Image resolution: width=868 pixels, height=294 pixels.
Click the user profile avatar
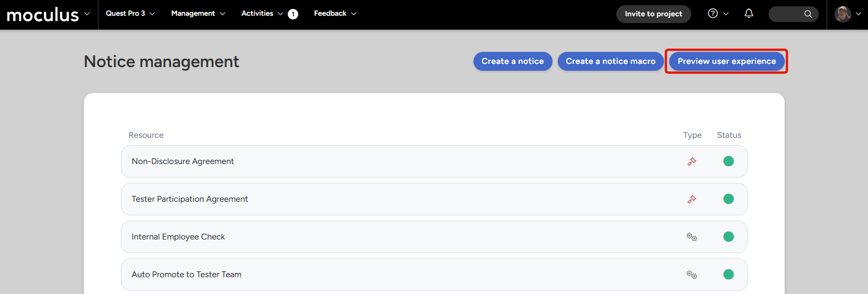(842, 14)
